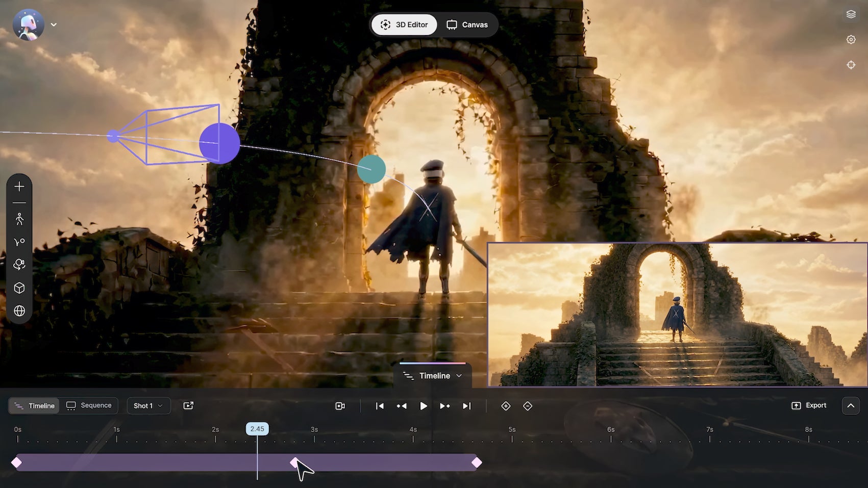This screenshot has width=868, height=488.
Task: Select the teal path point sphere
Action: pyautogui.click(x=371, y=169)
